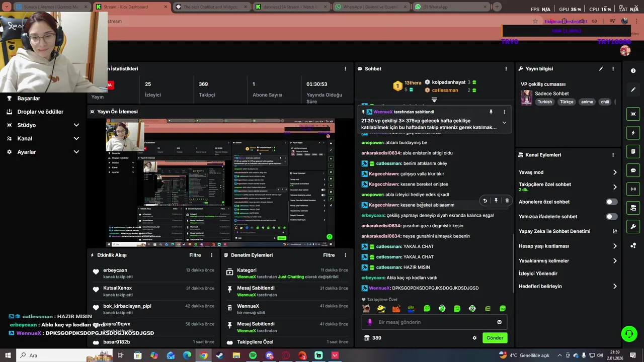Click the edit pencil in Yayın bilgisi header
Viewport: 644px width, 362px height.
(x=601, y=69)
